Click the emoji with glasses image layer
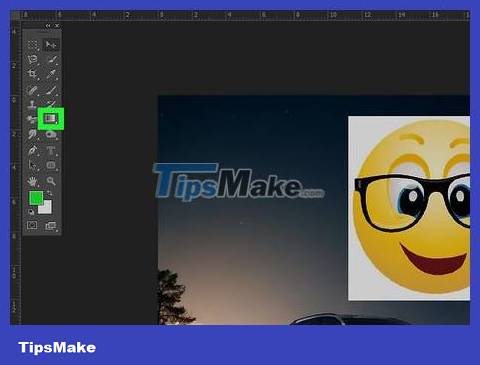 [409, 208]
